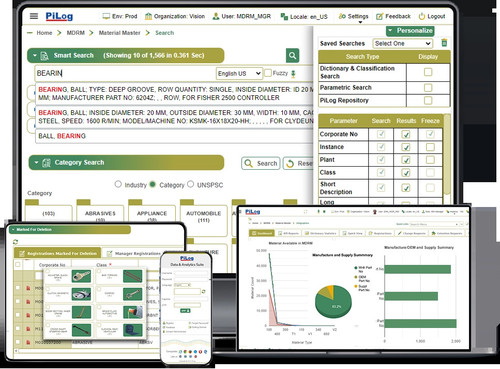Click the refresh icon on the tablet screen
The image size is (500, 369).
15,242
